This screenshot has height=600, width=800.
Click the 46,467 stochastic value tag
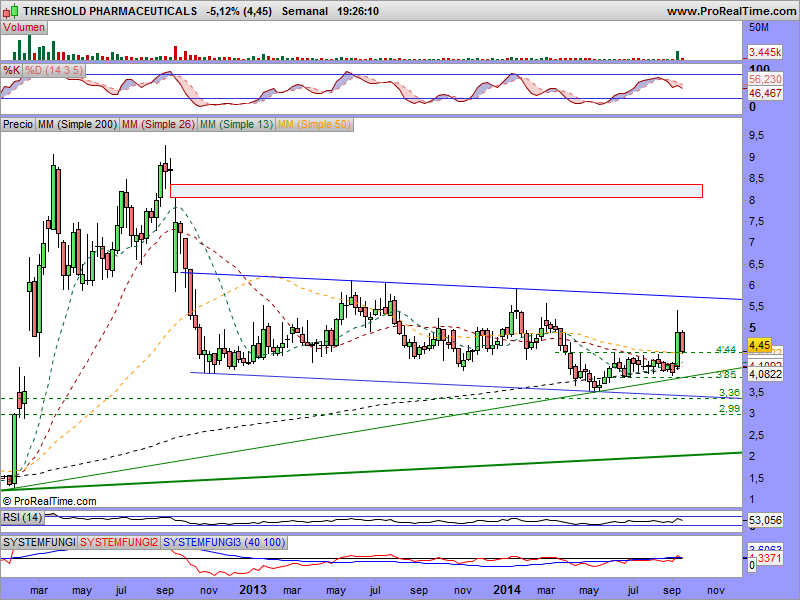point(765,93)
